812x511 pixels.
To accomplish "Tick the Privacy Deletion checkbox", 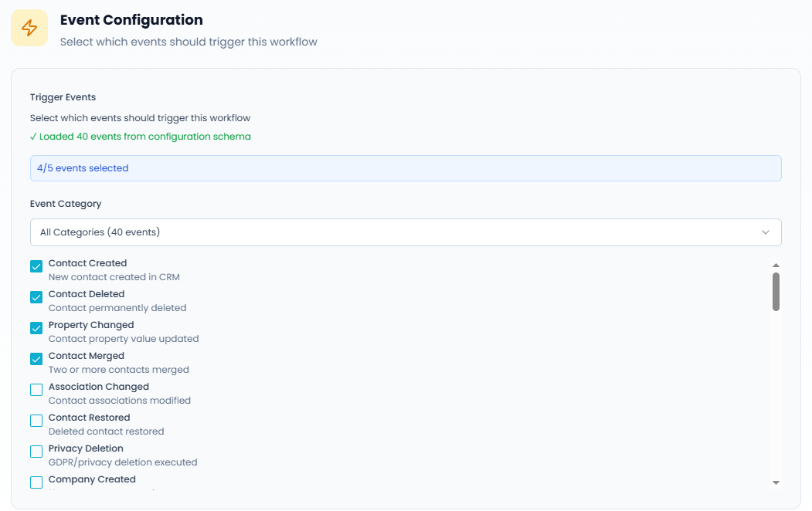I will 36,452.
